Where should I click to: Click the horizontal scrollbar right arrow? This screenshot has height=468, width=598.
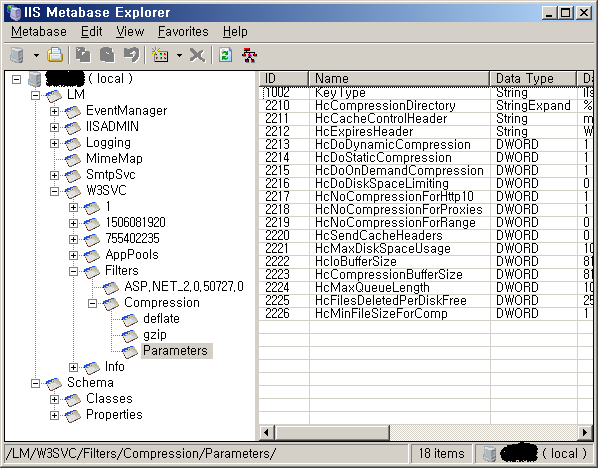click(x=585, y=433)
